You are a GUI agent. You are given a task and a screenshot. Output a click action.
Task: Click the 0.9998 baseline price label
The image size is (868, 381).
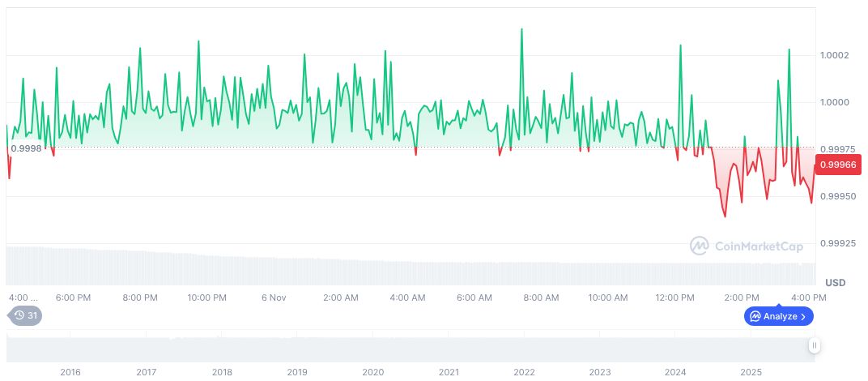tap(25, 148)
